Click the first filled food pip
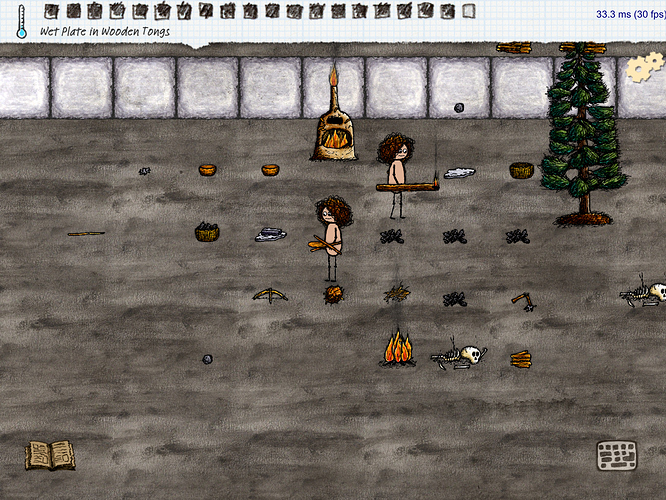Screen dimensions: 666x500 [x=51, y=11]
